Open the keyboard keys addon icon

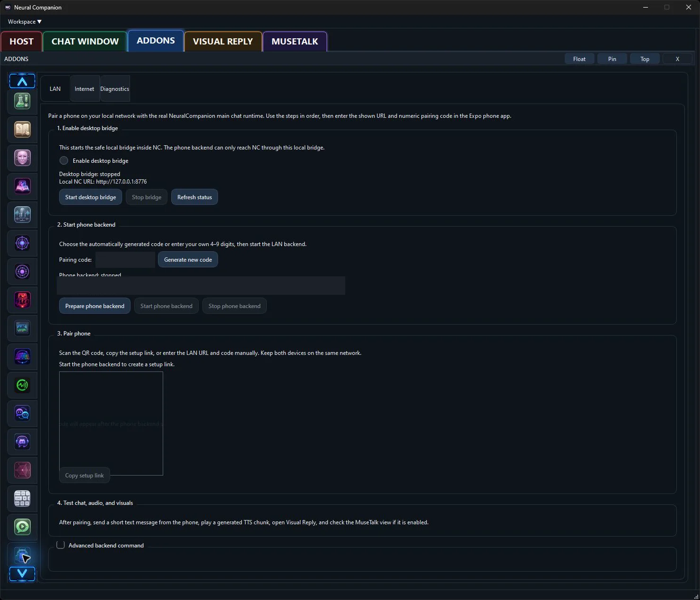pos(22,498)
